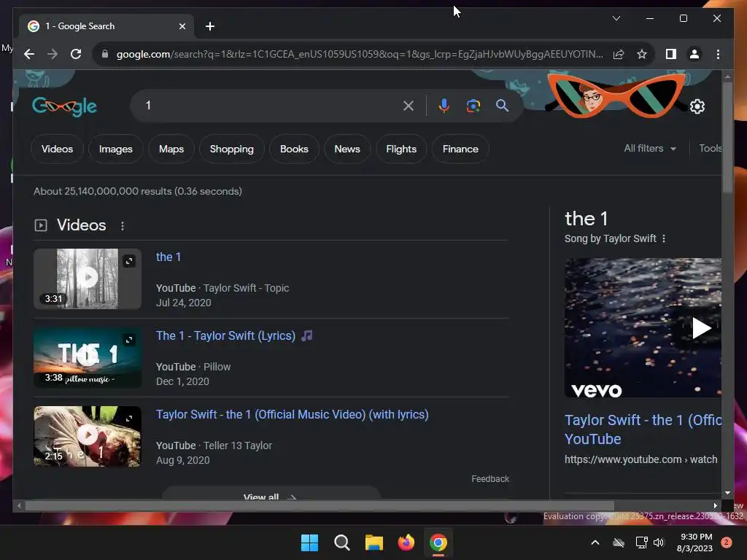
Task: Play the 3:38 pillow music thumbnail
Action: click(88, 357)
